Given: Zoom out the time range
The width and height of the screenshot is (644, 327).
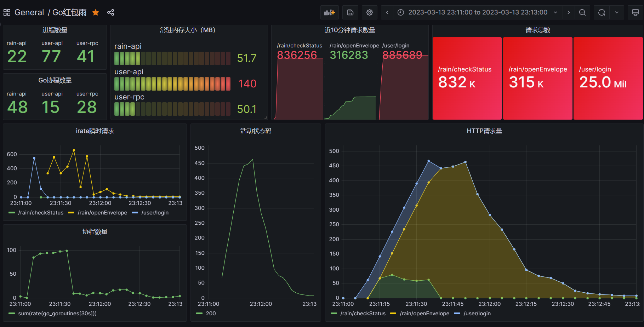Looking at the screenshot, I should pyautogui.click(x=582, y=12).
